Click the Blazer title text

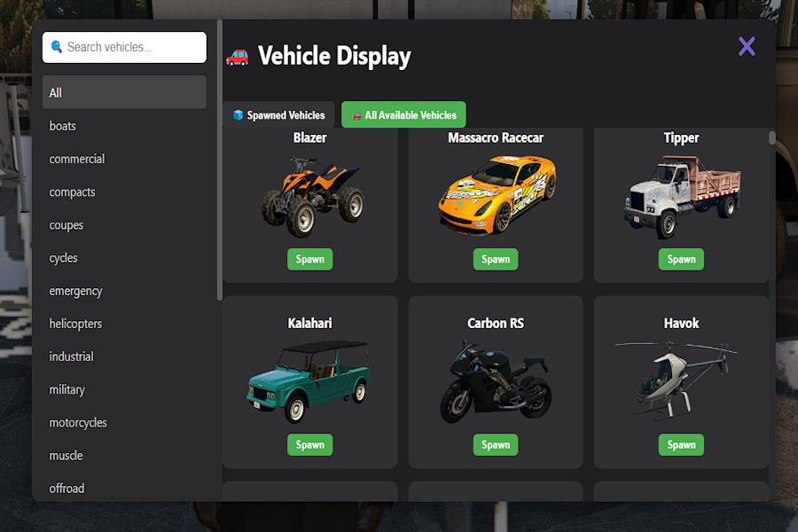(x=310, y=138)
